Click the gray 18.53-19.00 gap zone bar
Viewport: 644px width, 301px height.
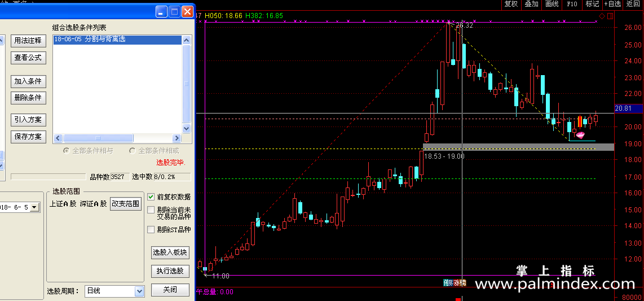(x=518, y=147)
